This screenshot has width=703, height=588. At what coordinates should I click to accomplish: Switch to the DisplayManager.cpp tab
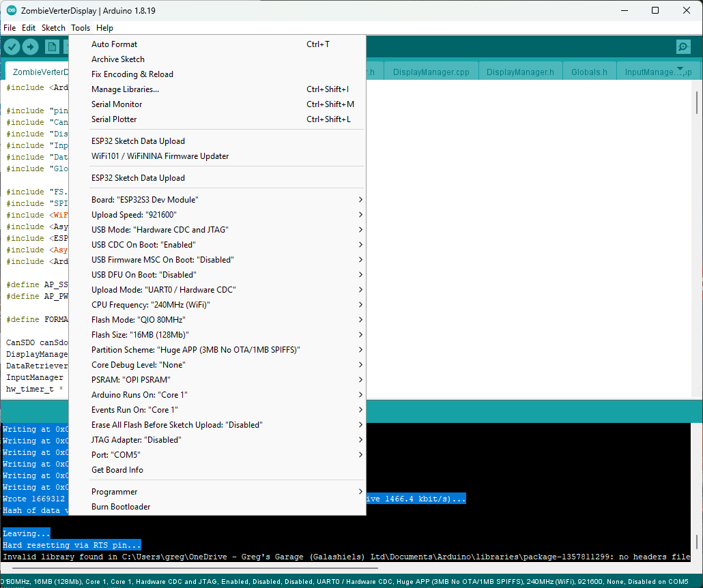[431, 72]
